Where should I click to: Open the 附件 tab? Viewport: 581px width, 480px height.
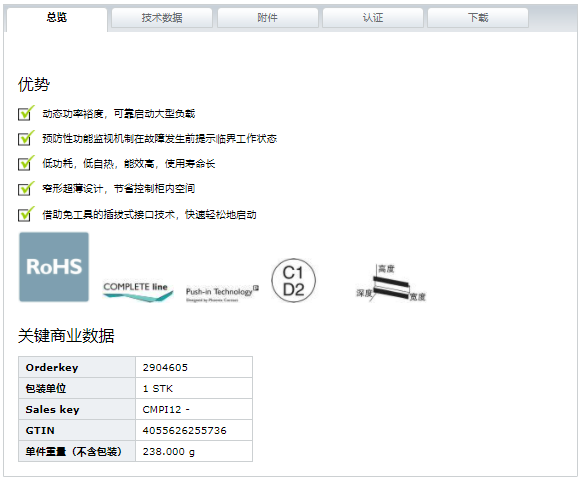pos(268,18)
